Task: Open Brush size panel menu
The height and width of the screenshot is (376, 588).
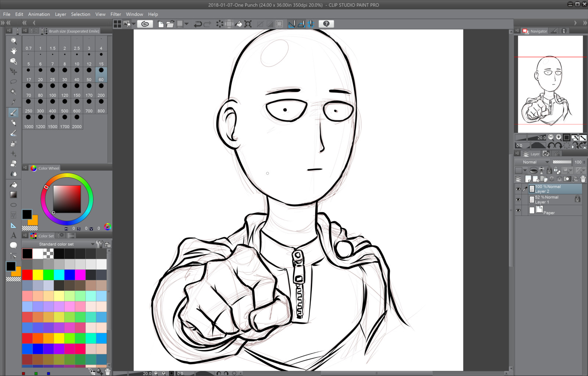Action: 25,31
